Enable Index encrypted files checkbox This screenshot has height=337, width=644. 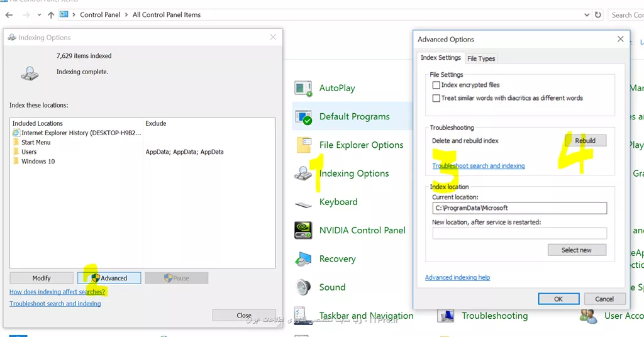tap(436, 85)
